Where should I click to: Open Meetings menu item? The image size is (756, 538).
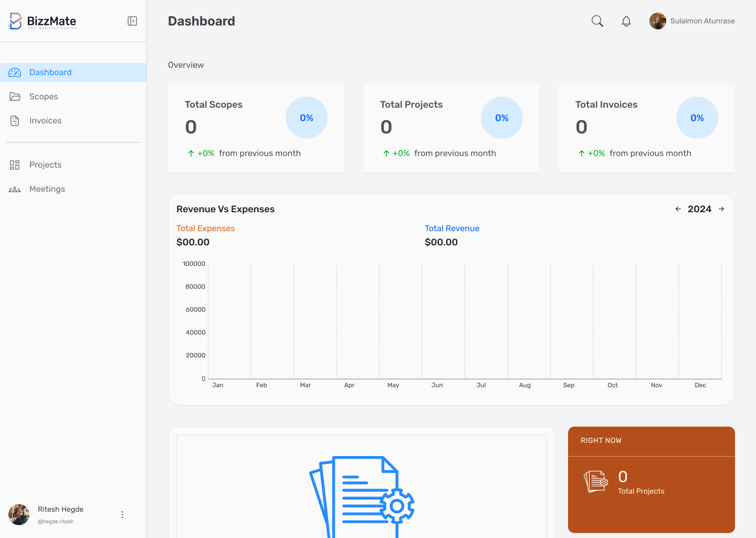click(x=73, y=189)
